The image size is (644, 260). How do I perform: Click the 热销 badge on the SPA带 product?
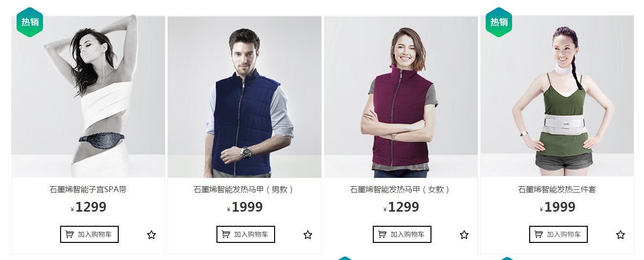[x=30, y=22]
